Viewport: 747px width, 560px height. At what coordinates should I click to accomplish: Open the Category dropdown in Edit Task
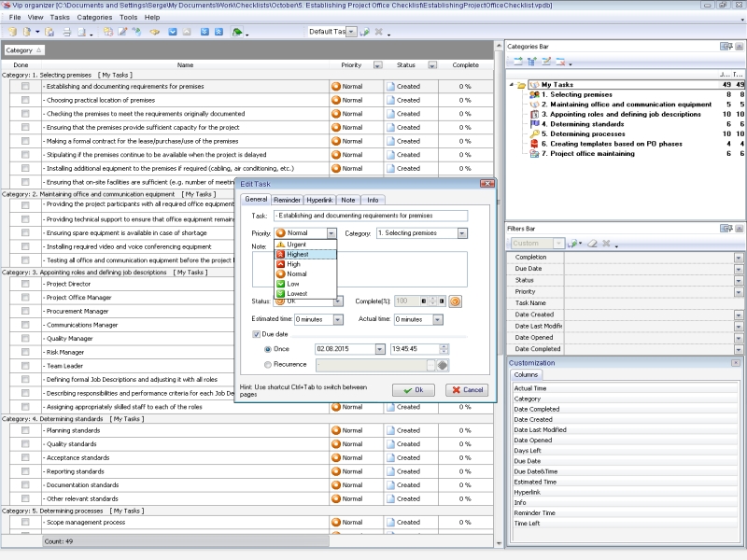[x=462, y=233]
